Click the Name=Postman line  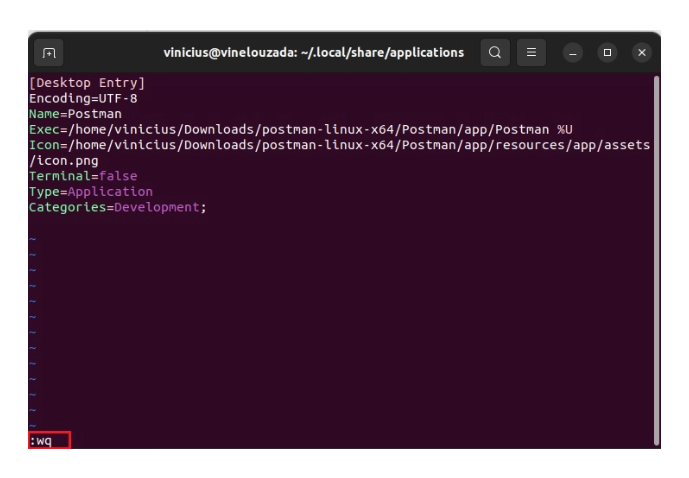pyautogui.click(x=75, y=114)
